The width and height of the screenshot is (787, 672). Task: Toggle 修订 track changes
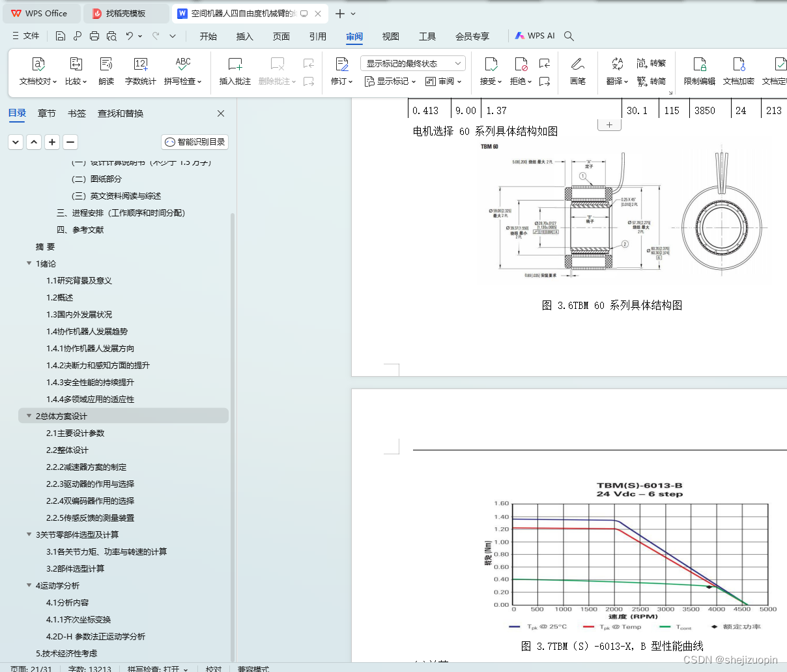coord(342,71)
